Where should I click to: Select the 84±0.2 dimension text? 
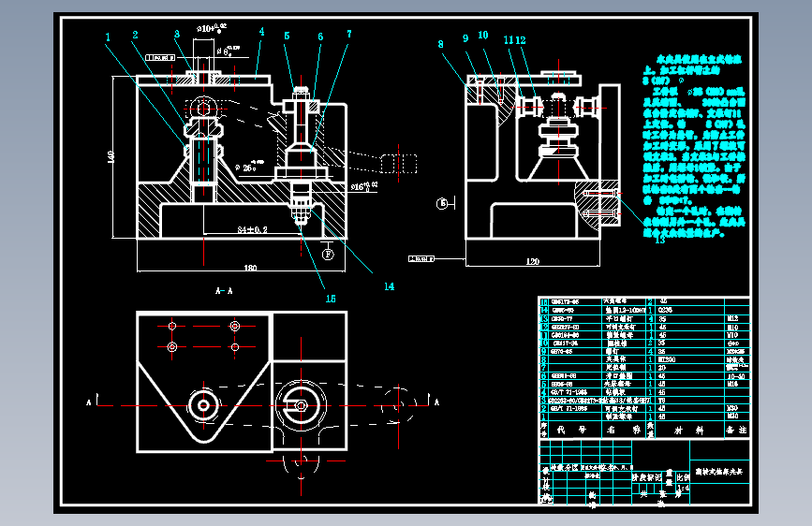(252, 229)
